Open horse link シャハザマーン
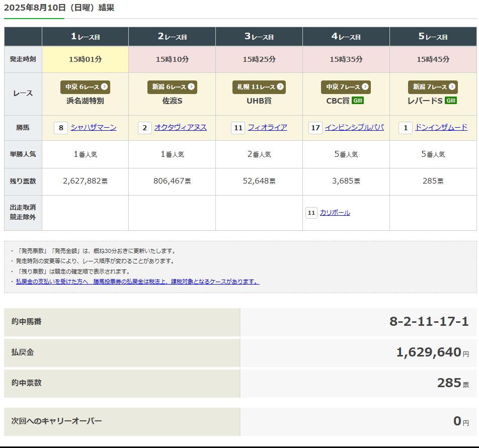 (94, 127)
